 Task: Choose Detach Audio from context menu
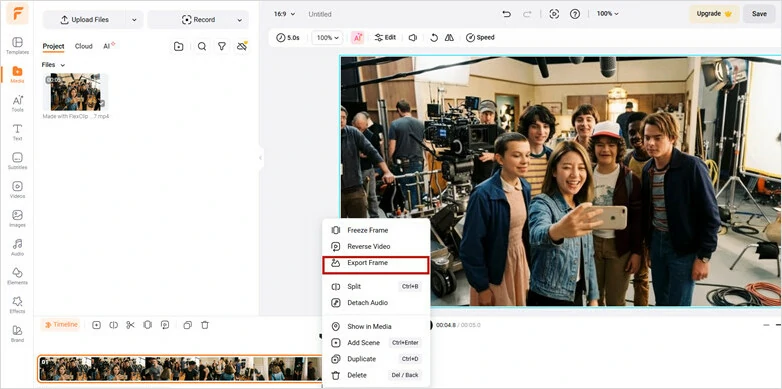(x=376, y=303)
